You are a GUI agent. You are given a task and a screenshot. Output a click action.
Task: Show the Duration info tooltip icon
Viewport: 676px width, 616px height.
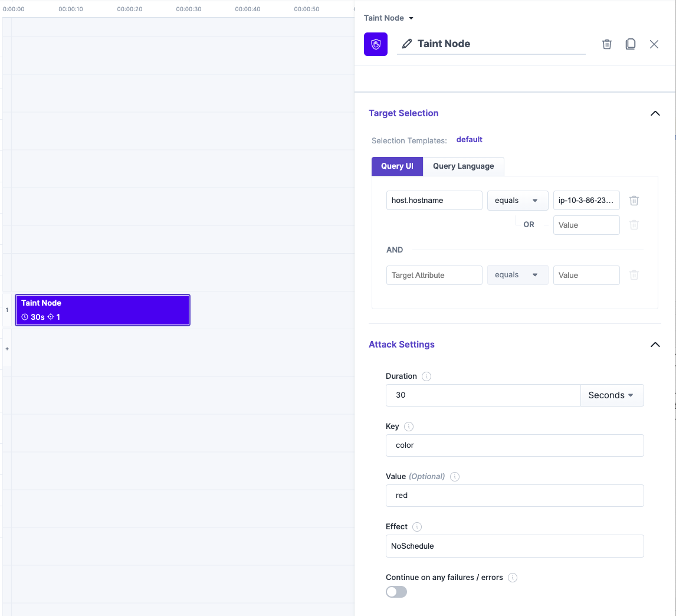426,376
